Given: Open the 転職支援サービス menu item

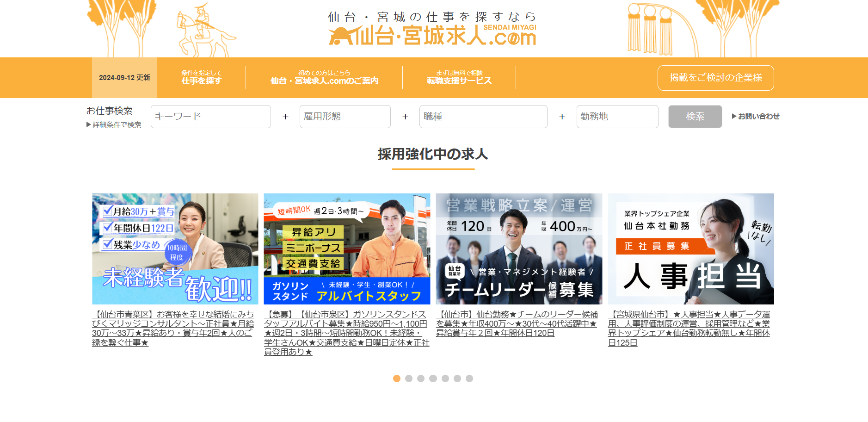Looking at the screenshot, I should tap(459, 78).
